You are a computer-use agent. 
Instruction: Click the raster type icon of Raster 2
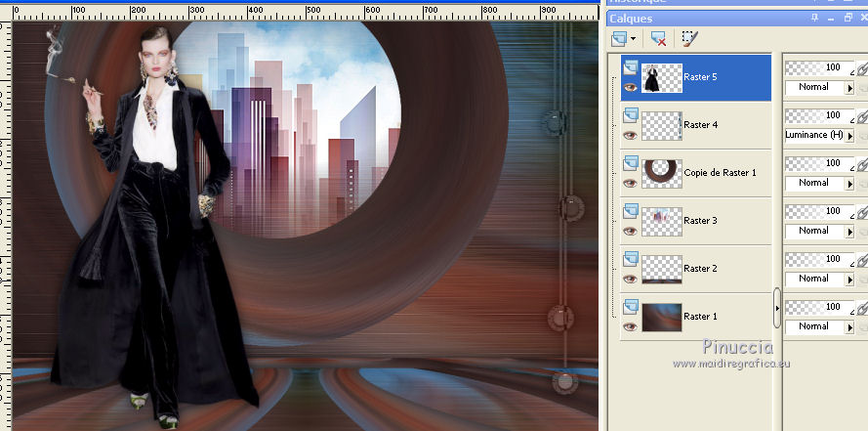pyautogui.click(x=631, y=259)
